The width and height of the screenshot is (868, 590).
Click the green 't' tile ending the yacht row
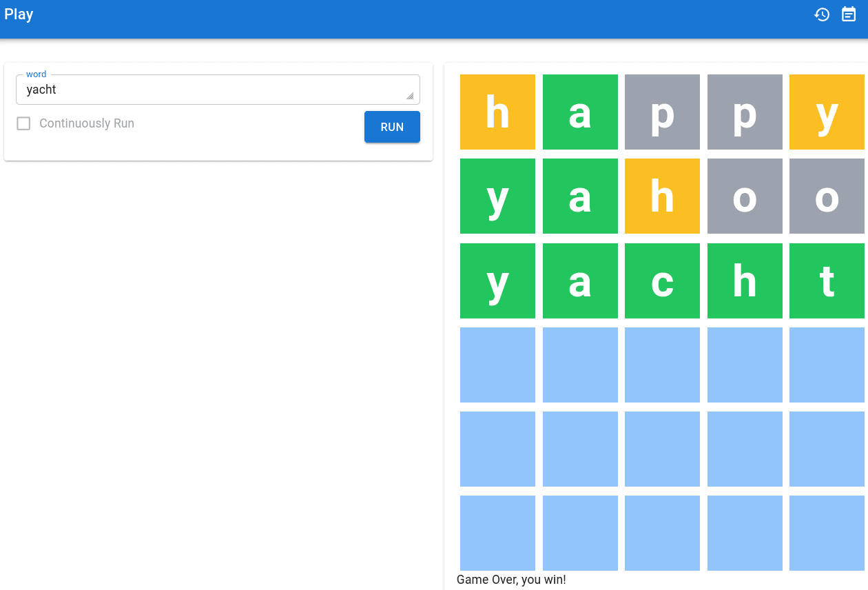827,281
